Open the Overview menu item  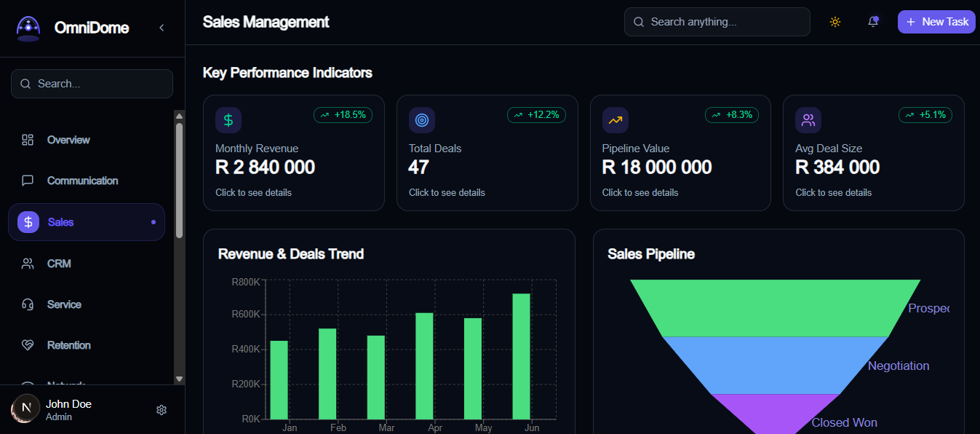[x=87, y=140]
